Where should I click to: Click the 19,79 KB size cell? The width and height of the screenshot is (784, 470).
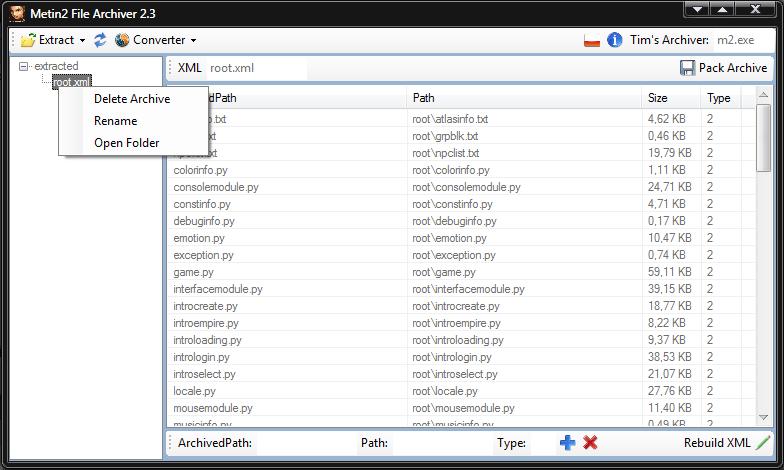coord(670,153)
